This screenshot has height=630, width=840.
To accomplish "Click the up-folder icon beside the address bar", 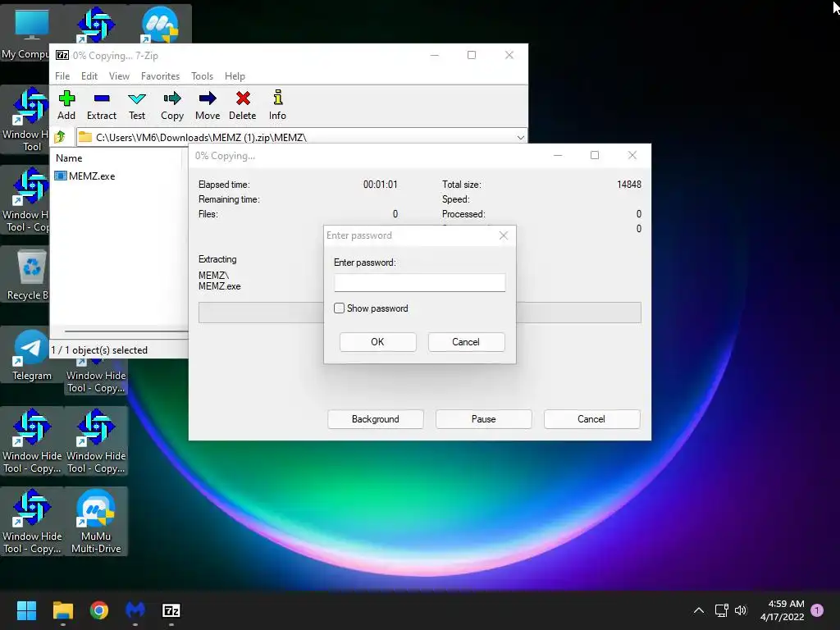I will click(x=61, y=137).
